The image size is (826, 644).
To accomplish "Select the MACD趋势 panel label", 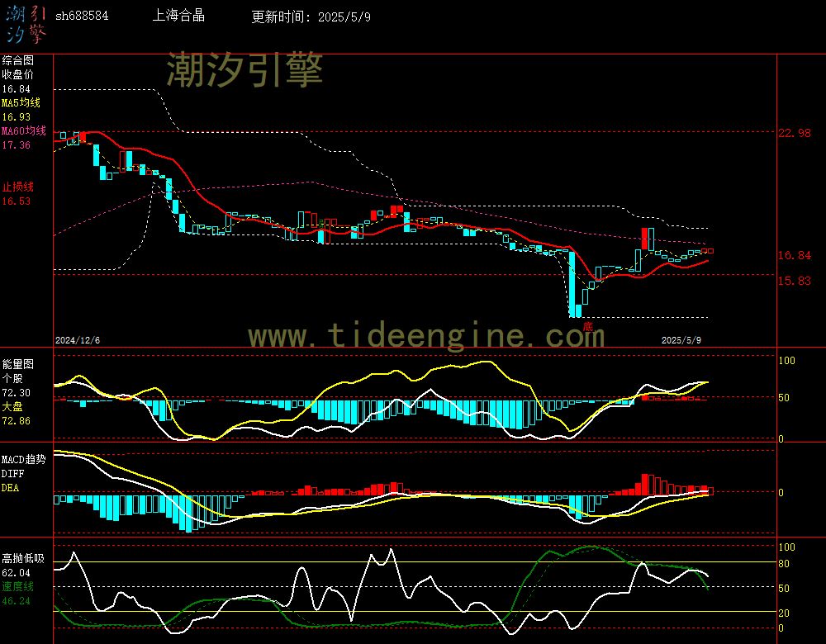I will pyautogui.click(x=24, y=460).
